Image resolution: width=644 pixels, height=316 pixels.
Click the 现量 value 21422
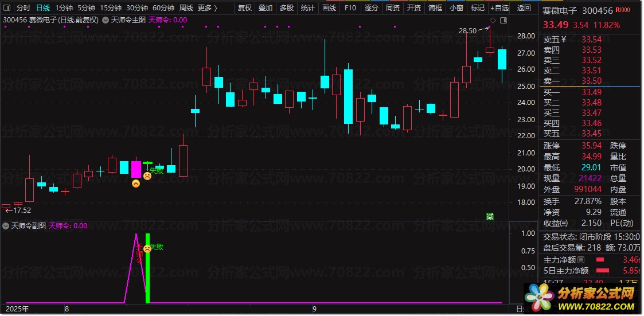(589, 178)
